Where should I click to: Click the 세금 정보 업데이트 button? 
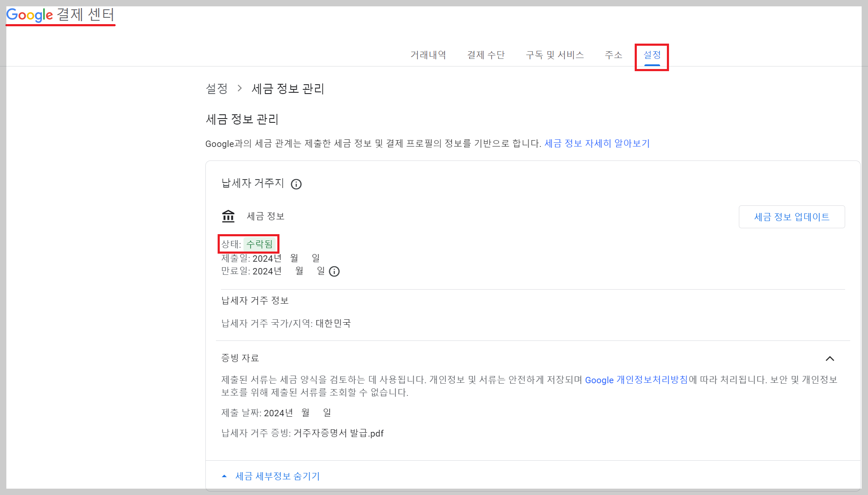click(x=791, y=217)
